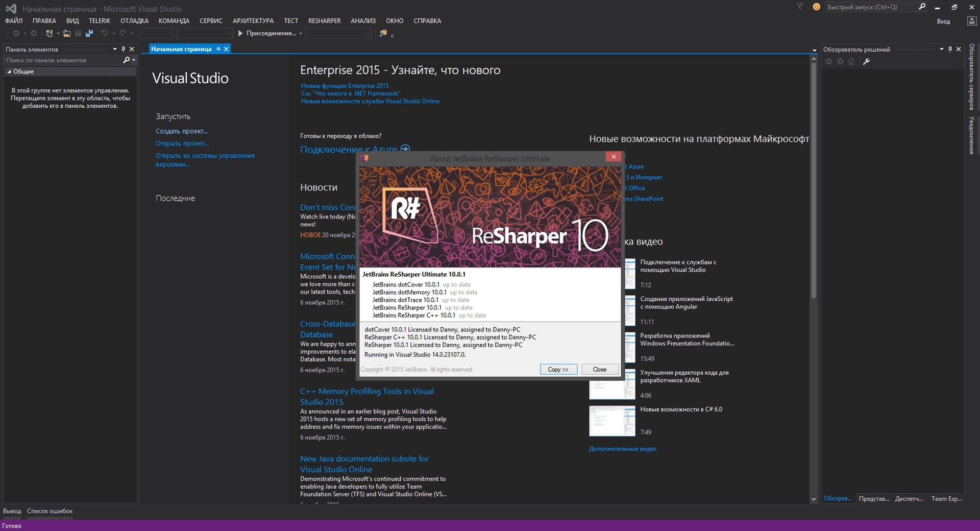The height and width of the screenshot is (531, 980).
Task: Close the Начальная страница tab
Action: point(226,49)
